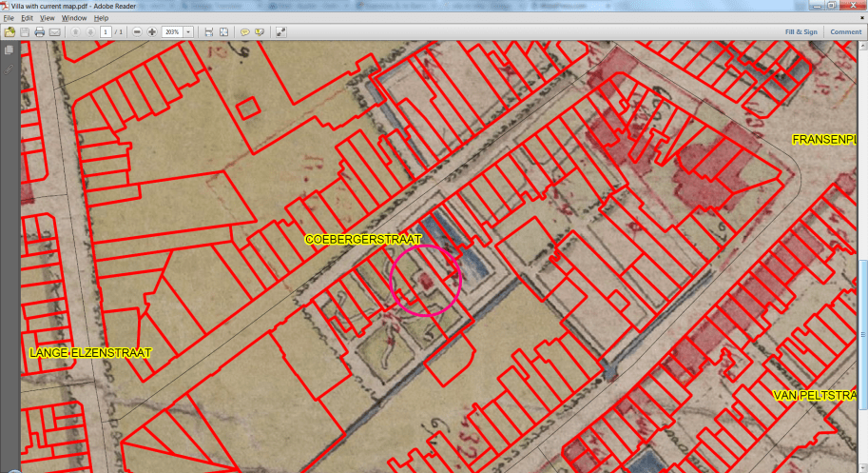Open the View menu
The width and height of the screenshot is (868, 473).
click(x=47, y=18)
